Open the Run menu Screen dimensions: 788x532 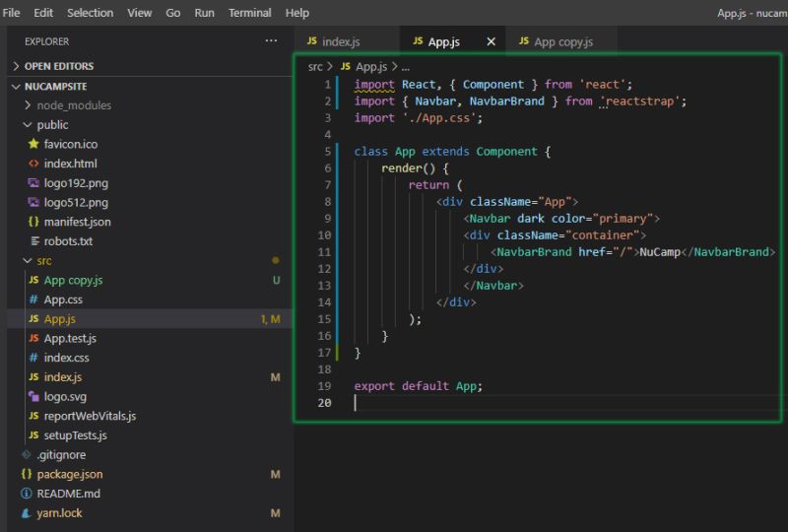(x=204, y=13)
